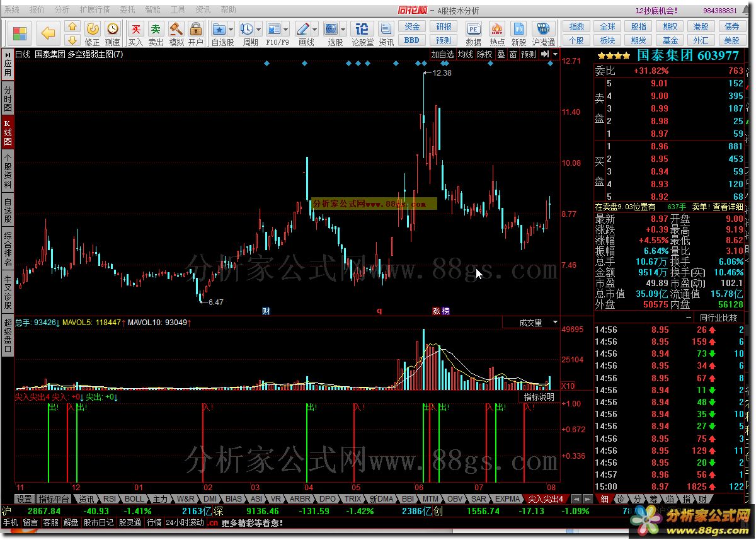Switch to the W&R indicator tab
The image size is (756, 540).
pos(186,498)
